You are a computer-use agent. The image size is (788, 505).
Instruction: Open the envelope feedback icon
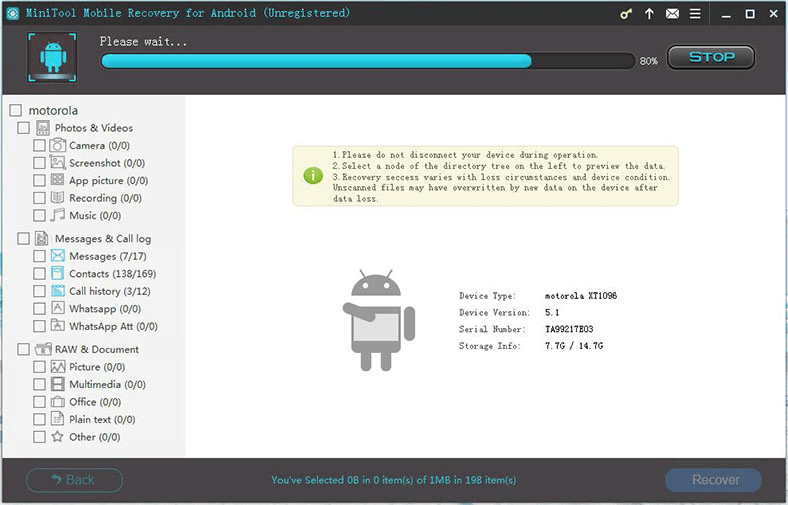point(672,14)
